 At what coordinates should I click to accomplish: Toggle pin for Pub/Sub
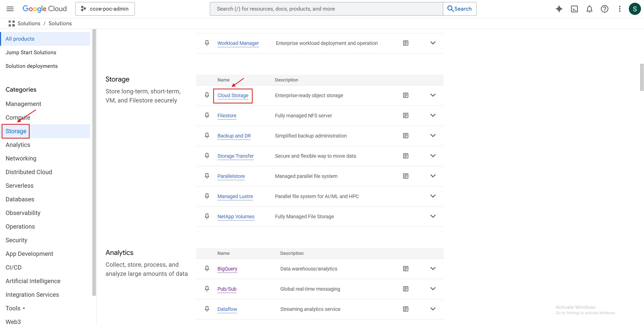207,289
